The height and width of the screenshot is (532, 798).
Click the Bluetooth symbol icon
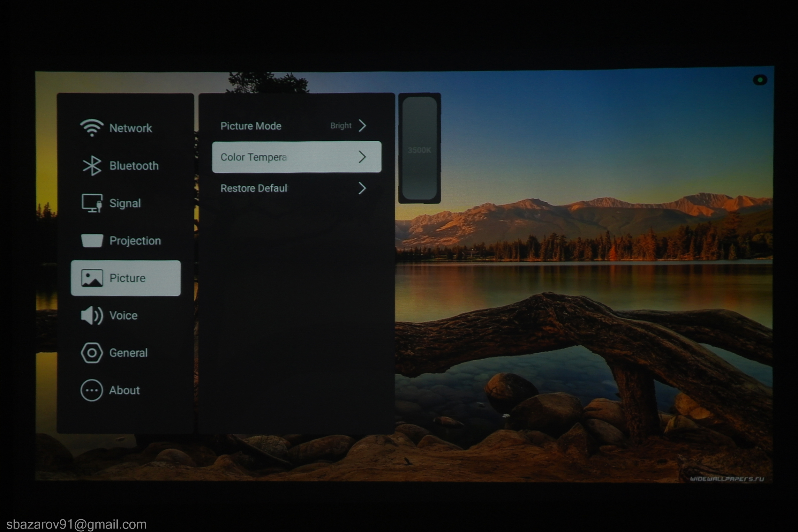pos(92,166)
